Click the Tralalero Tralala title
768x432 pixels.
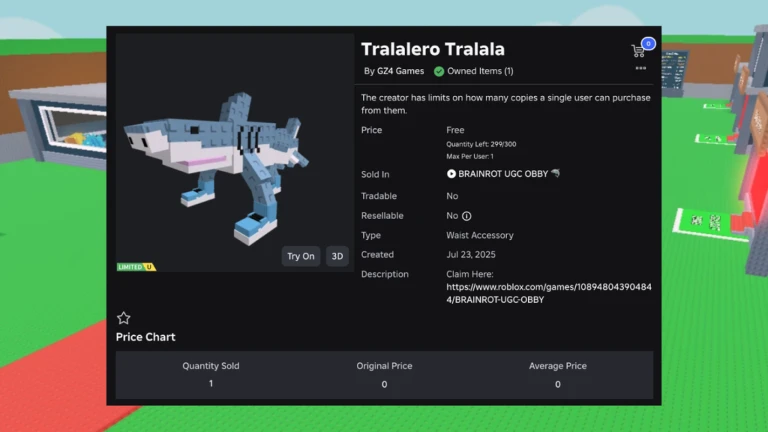(433, 49)
